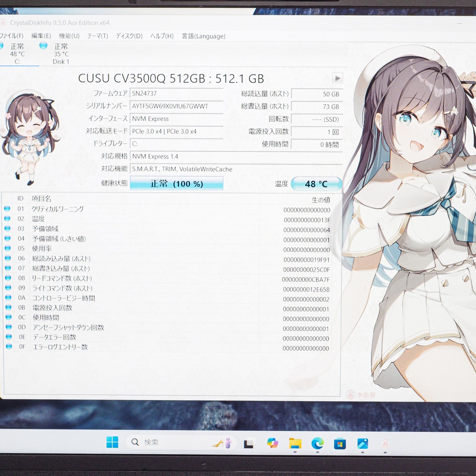Click the interface field NVM Express
The width and height of the screenshot is (476, 476).
pos(176,119)
